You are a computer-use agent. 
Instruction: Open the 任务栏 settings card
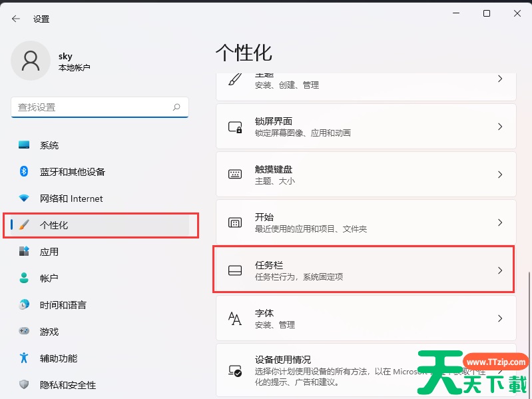366,270
